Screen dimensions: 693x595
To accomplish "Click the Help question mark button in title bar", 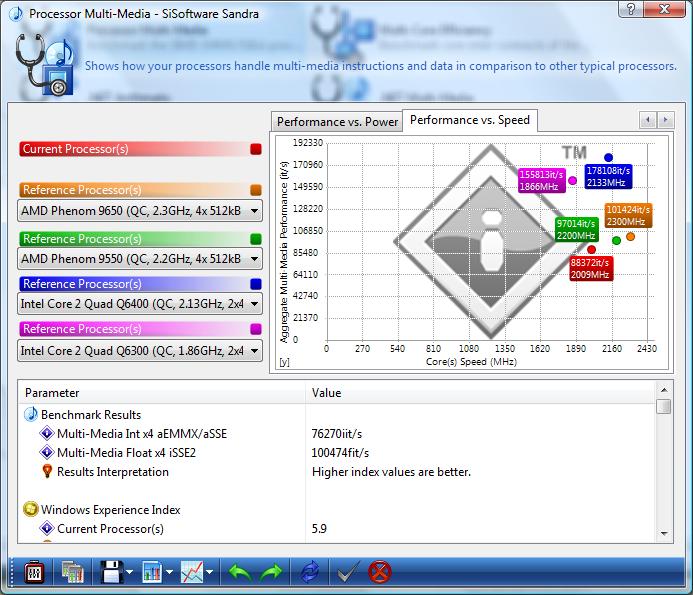I will (x=629, y=10).
